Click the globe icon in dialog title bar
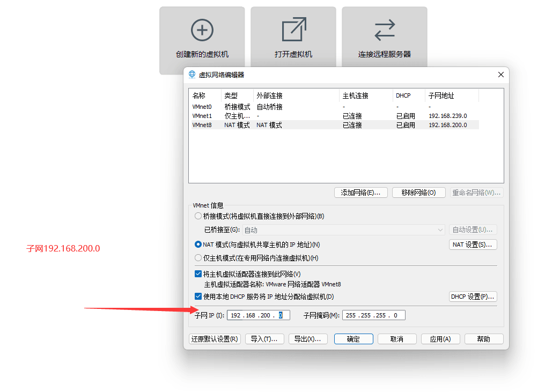Viewport: 545px width, 392px height. click(x=192, y=75)
